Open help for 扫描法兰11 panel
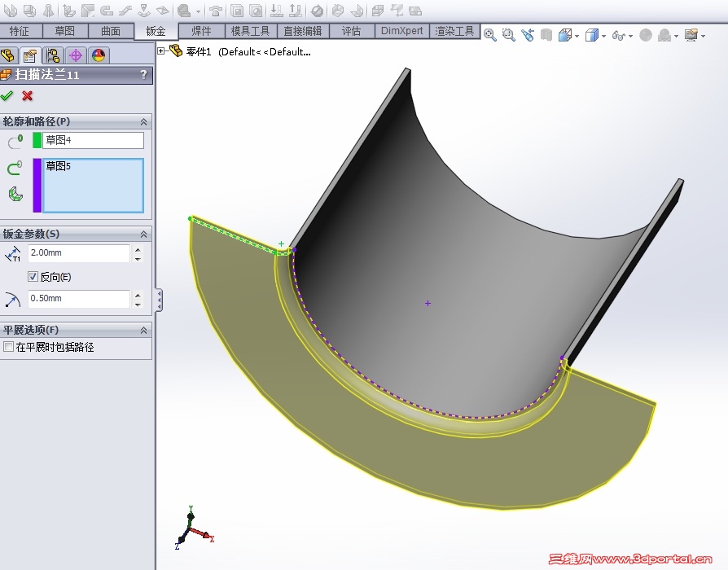The height and width of the screenshot is (570, 728). click(144, 74)
